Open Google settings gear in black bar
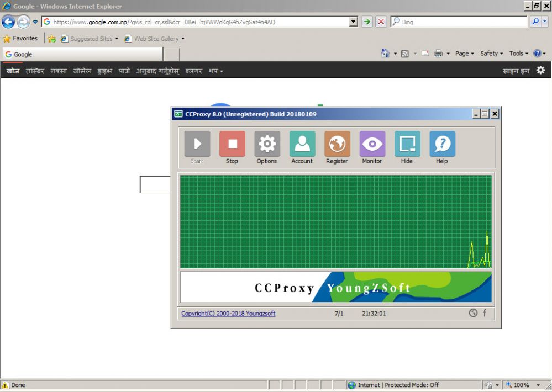The image size is (552, 392). [541, 70]
